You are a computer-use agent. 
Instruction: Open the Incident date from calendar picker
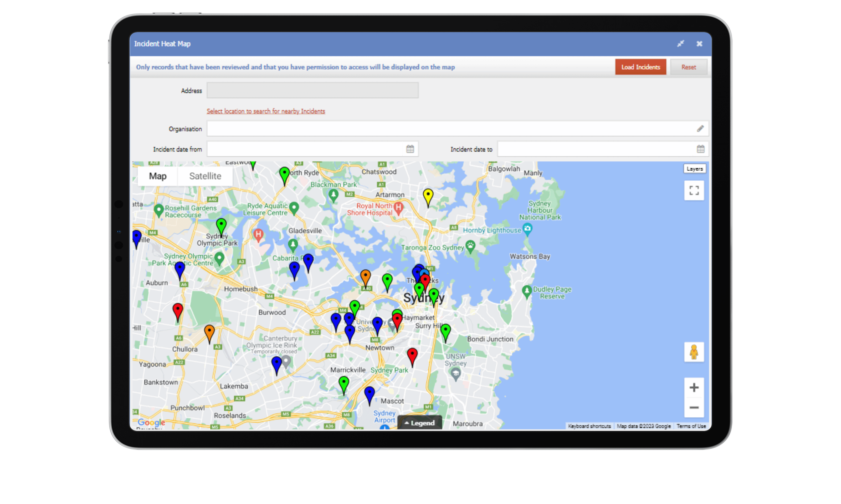[x=410, y=148]
